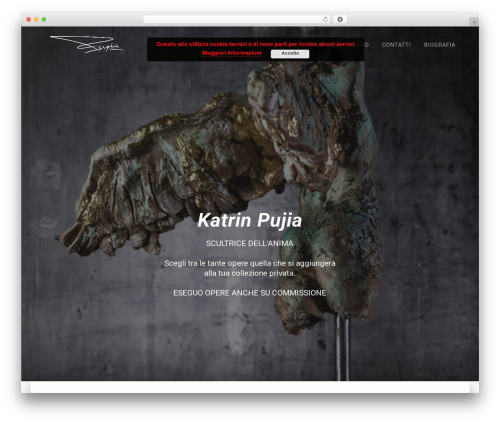Click the Scultrice dell'Anima subtitle
Screen dimensions: 500x423
click(250, 243)
